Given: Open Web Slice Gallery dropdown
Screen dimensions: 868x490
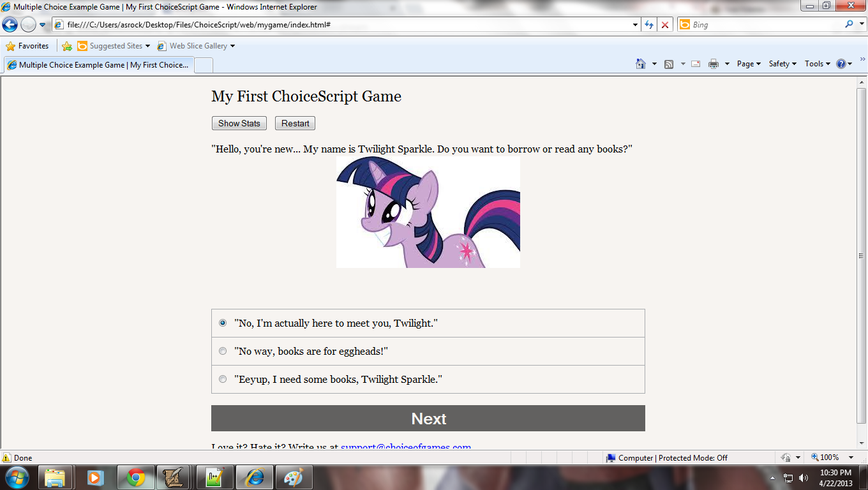Looking at the screenshot, I should (196, 46).
